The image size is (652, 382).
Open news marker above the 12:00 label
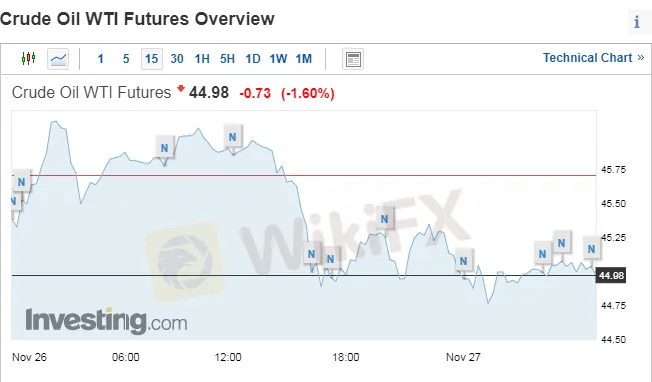232,137
